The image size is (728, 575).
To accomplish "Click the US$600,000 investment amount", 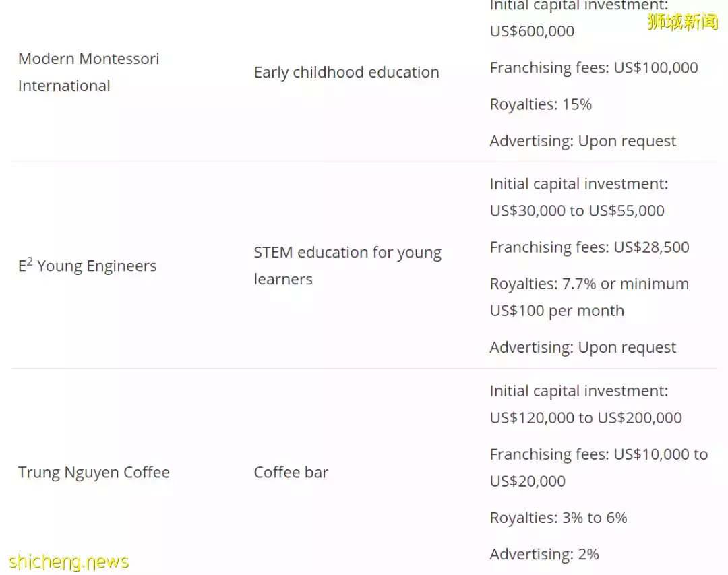I will 532,31.
